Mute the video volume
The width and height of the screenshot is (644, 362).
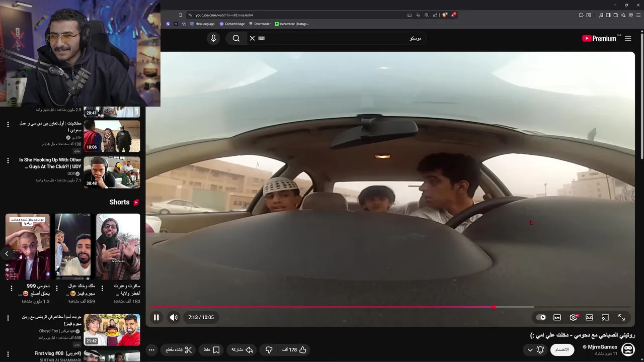coord(174,317)
